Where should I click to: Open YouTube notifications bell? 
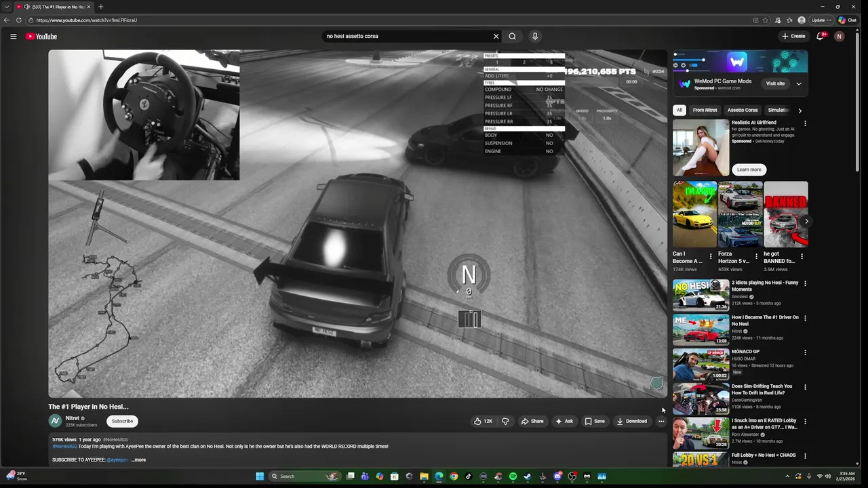click(820, 37)
